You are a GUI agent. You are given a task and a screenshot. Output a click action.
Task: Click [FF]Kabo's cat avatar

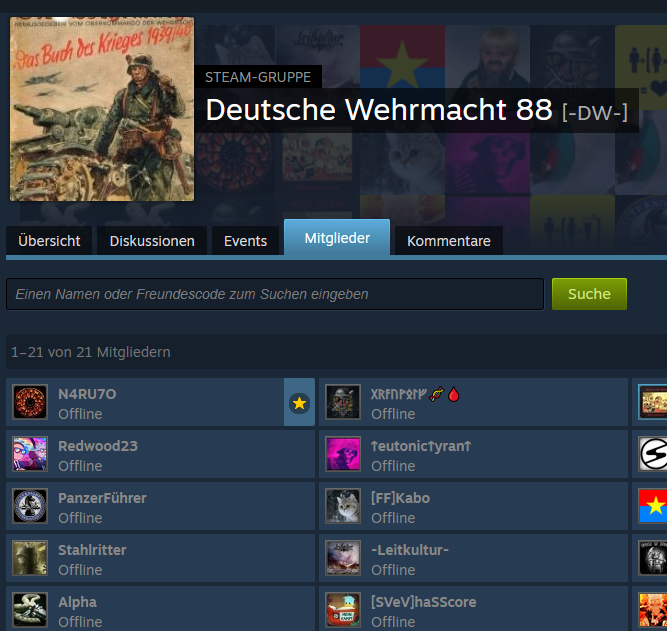(343, 506)
